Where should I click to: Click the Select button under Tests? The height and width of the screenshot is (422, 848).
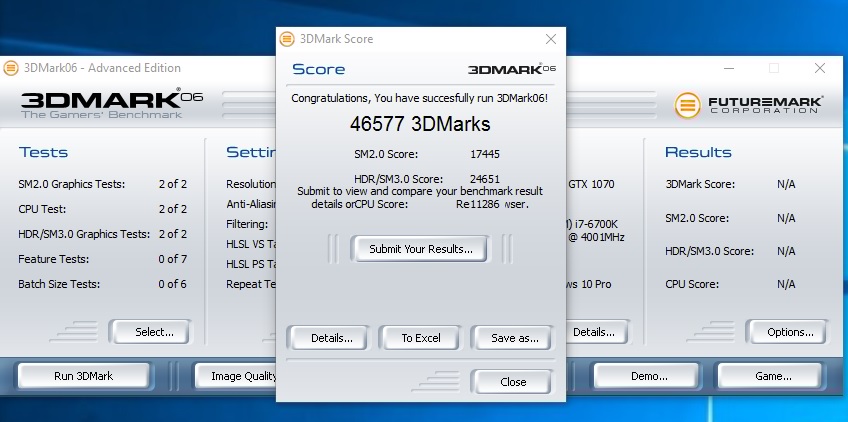[x=154, y=332]
